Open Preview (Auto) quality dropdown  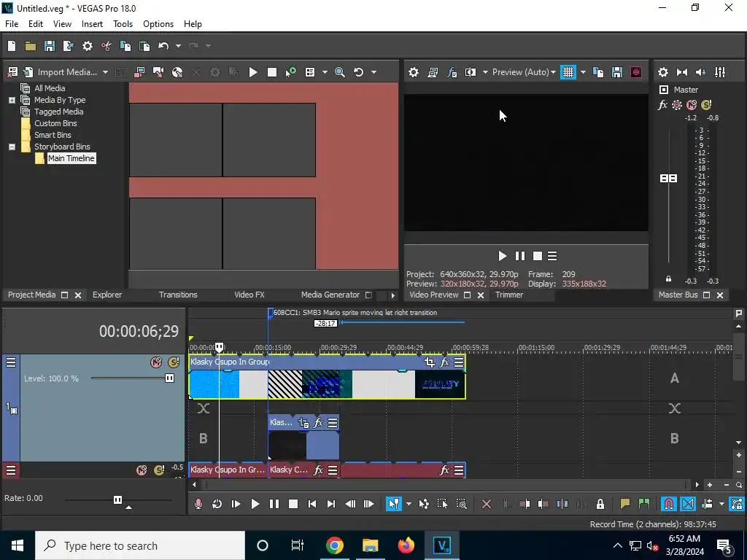click(x=524, y=72)
